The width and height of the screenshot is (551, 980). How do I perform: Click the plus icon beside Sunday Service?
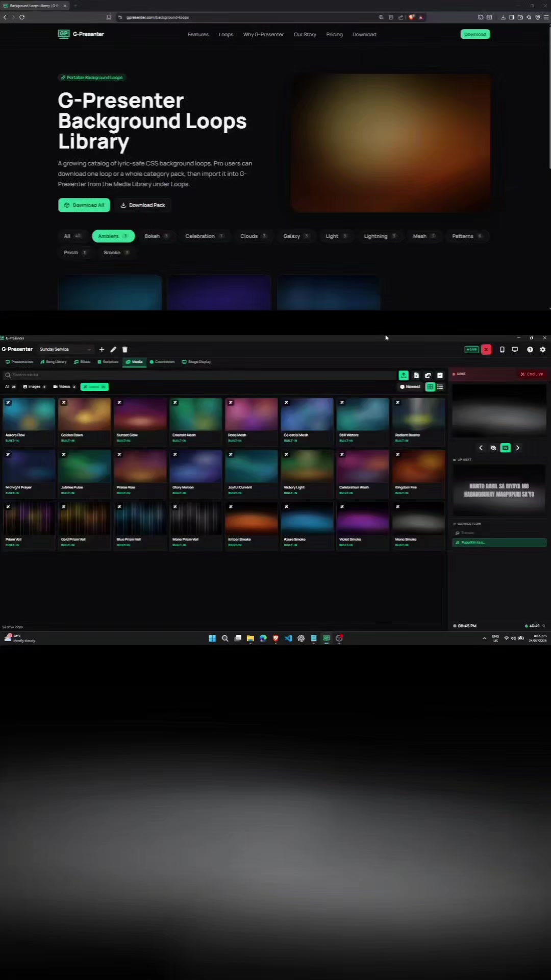102,350
